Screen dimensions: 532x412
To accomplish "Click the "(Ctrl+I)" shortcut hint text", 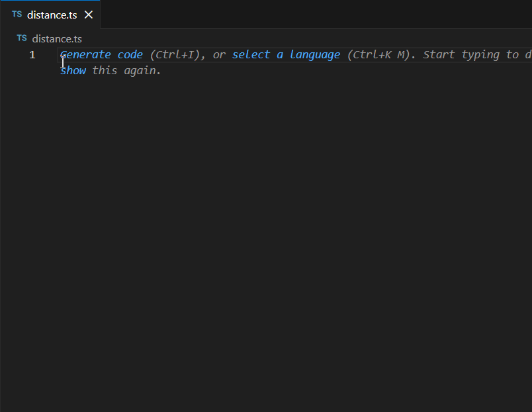I will (x=175, y=54).
